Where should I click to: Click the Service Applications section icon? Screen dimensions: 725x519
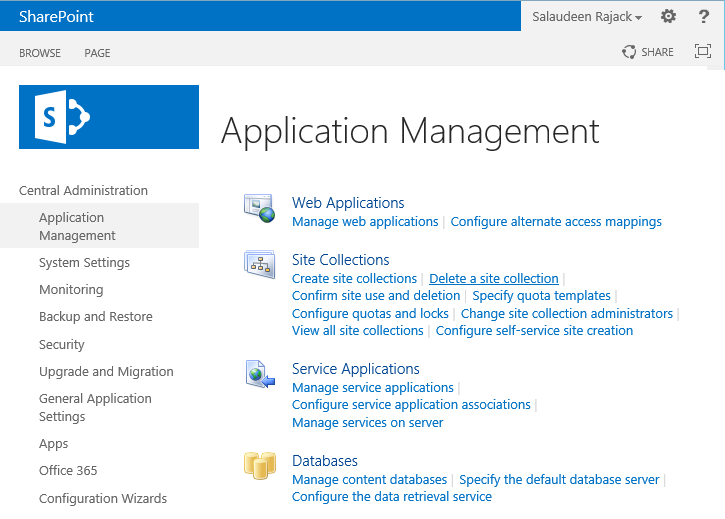(x=260, y=374)
